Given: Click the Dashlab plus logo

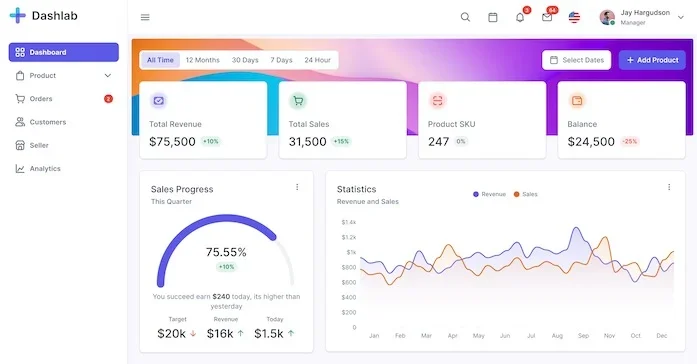Looking at the screenshot, I should 18,16.
